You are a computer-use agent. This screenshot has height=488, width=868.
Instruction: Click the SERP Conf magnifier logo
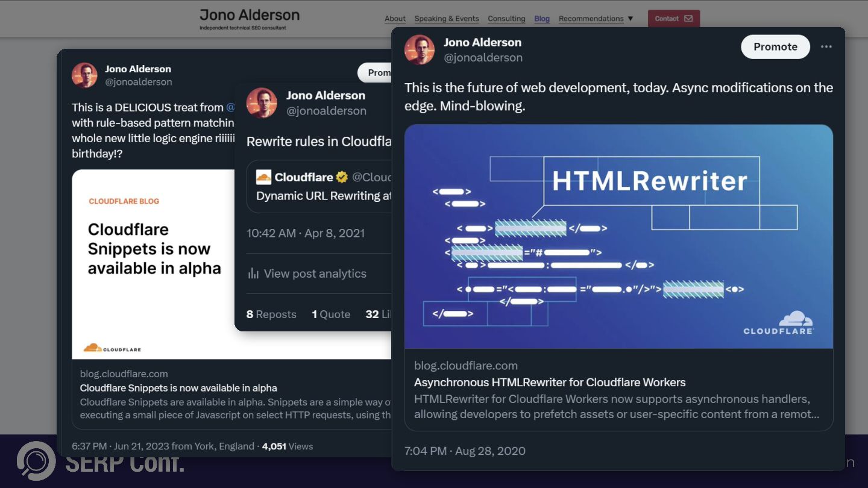[36, 461]
